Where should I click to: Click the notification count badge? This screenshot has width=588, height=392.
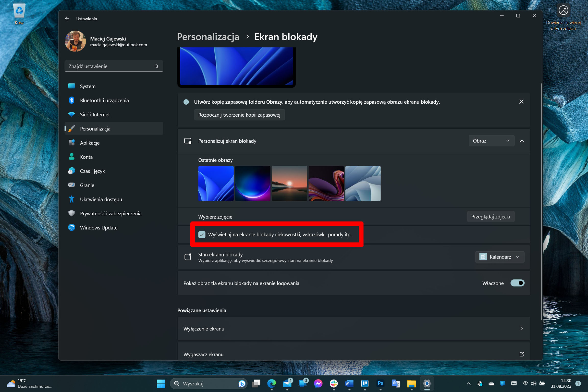[578, 383]
